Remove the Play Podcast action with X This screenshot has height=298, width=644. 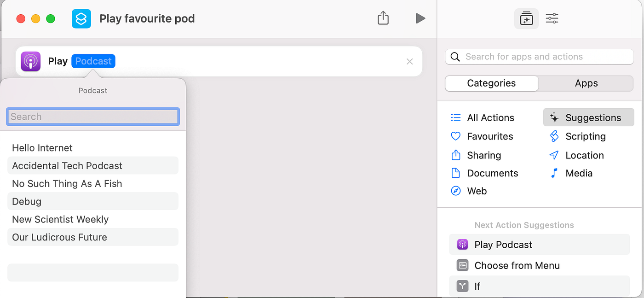(x=409, y=61)
